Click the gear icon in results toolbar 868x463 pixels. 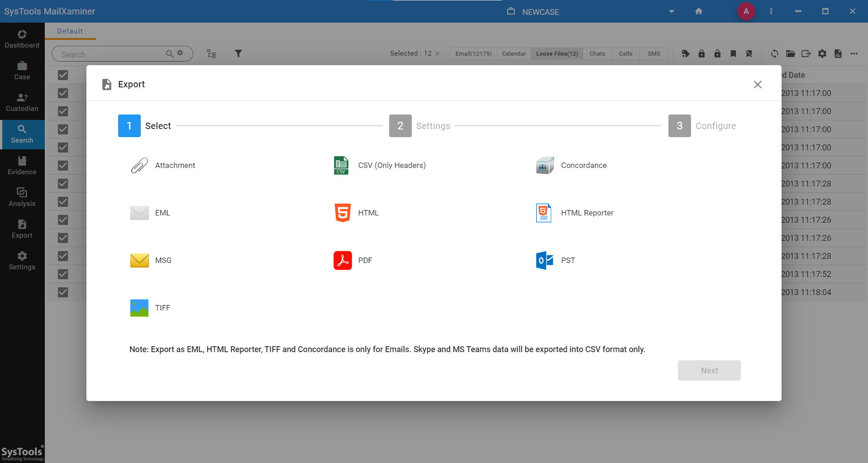click(x=822, y=54)
